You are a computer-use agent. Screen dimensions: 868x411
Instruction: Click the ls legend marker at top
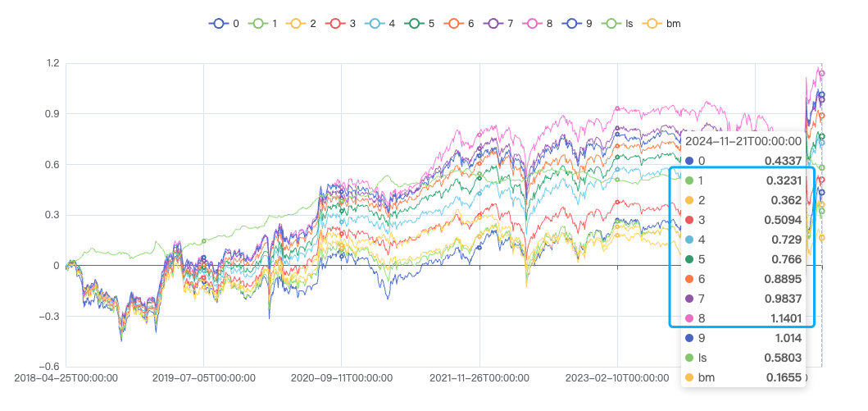[x=611, y=24]
